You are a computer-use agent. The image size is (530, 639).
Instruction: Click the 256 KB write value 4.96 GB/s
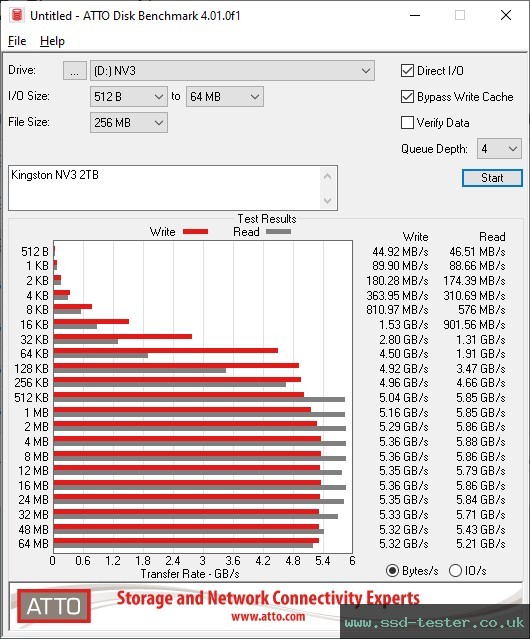(x=404, y=383)
